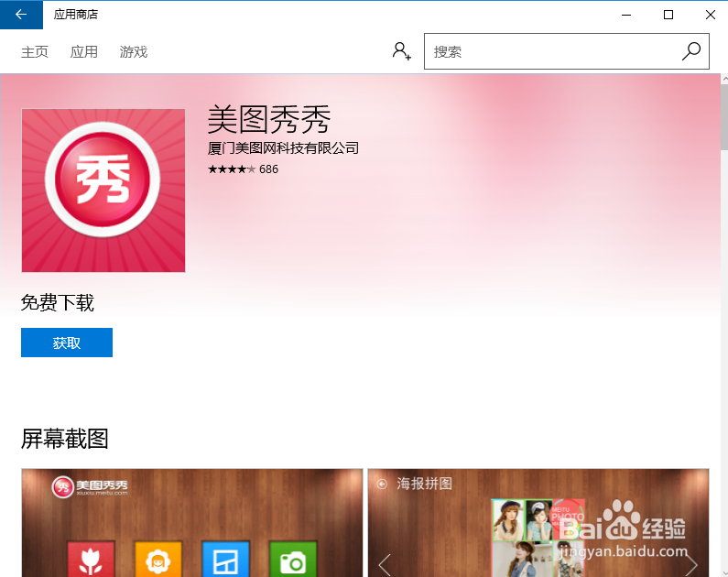Screen dimensions: 728x577
Task: Maximize the 应用商店 window
Action: pyautogui.click(x=668, y=15)
